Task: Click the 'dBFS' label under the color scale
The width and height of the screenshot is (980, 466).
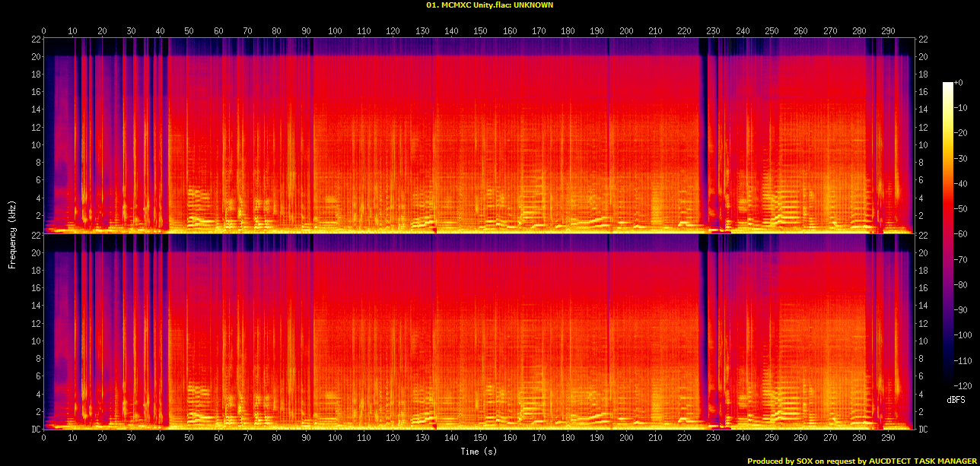Action: [956, 399]
